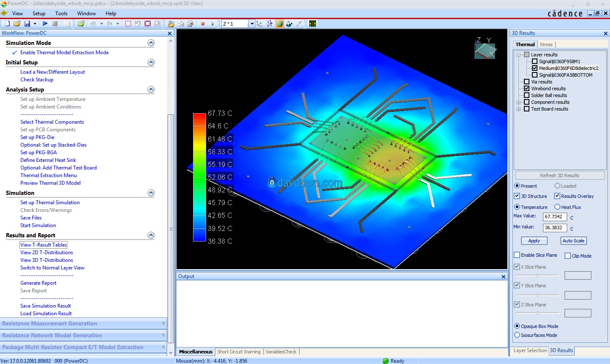Collapse the Analysis Setup section
610x364 pixels.
coord(151,89)
